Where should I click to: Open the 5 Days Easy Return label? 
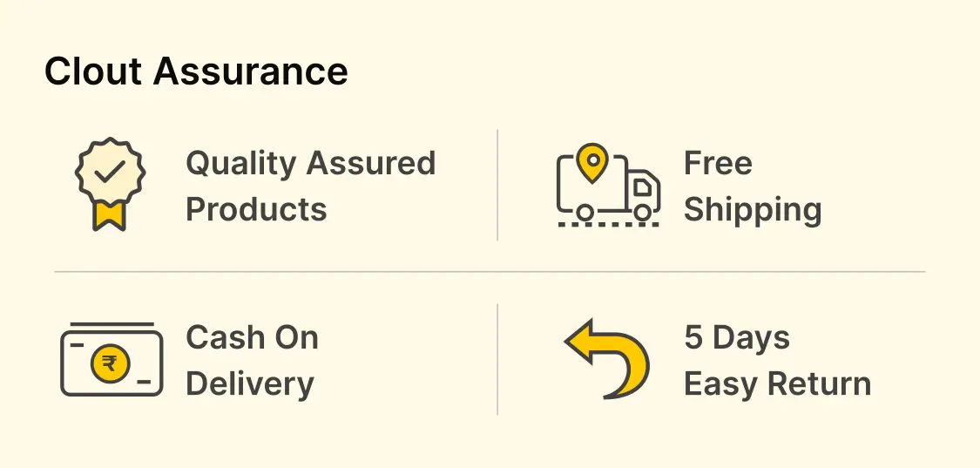coord(777,360)
